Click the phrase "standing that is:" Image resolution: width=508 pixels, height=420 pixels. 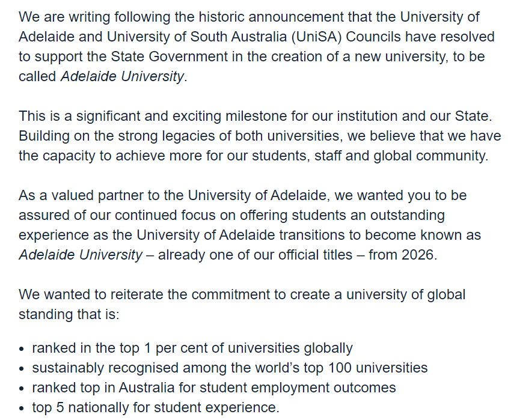(x=69, y=315)
